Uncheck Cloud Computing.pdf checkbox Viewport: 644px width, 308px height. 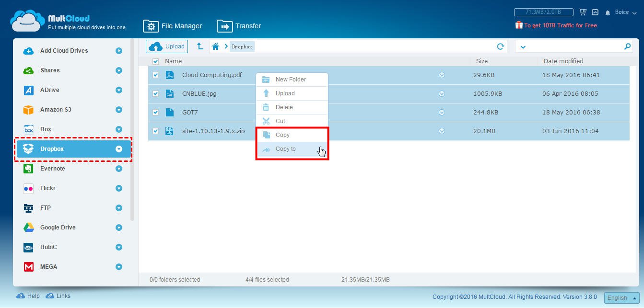pyautogui.click(x=155, y=75)
